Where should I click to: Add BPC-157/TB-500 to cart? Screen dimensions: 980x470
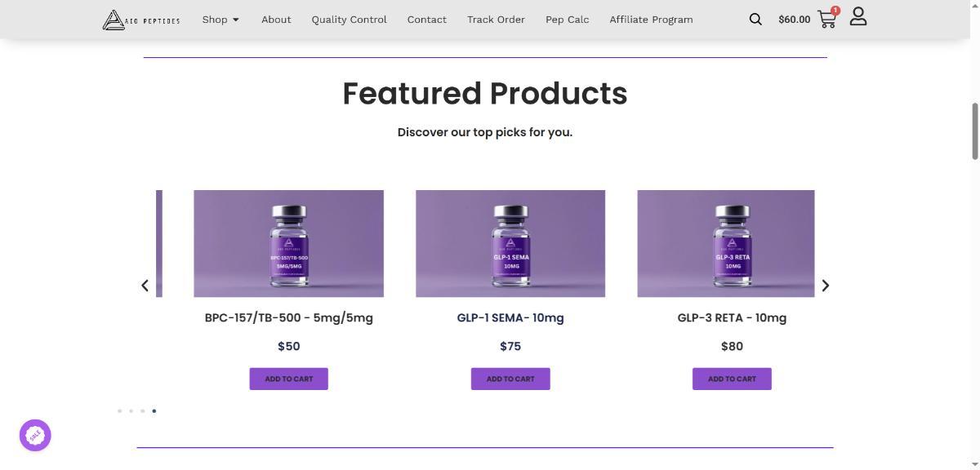point(288,379)
